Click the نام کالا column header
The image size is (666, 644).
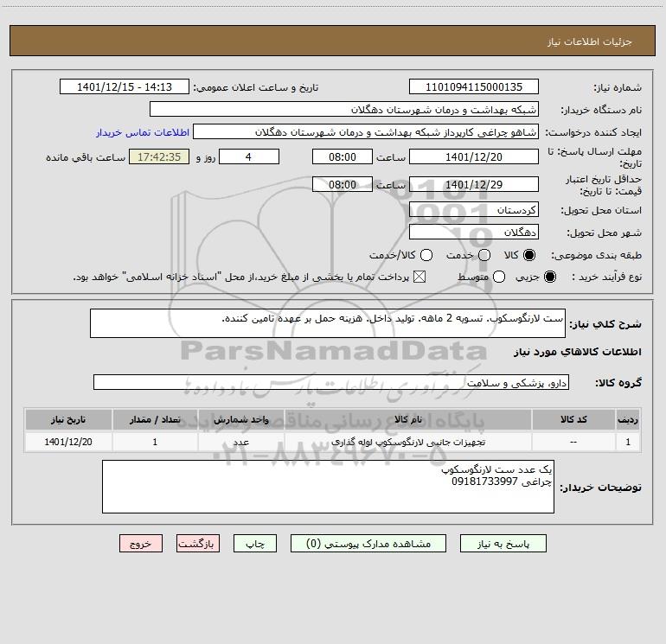pos(407,419)
